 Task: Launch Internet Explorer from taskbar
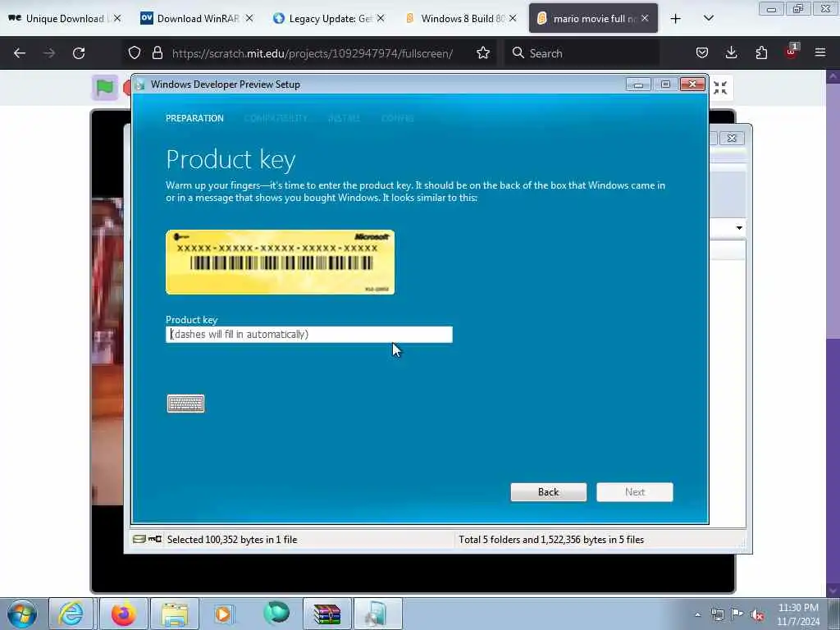[71, 614]
